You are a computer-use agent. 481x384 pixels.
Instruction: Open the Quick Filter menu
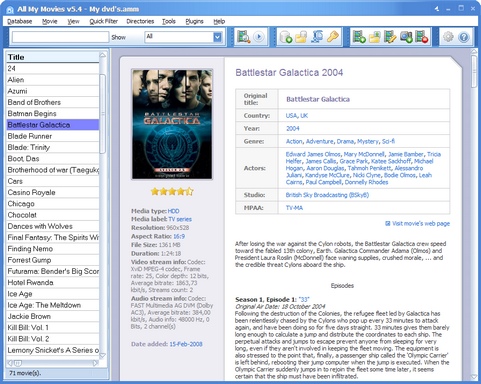coord(104,21)
